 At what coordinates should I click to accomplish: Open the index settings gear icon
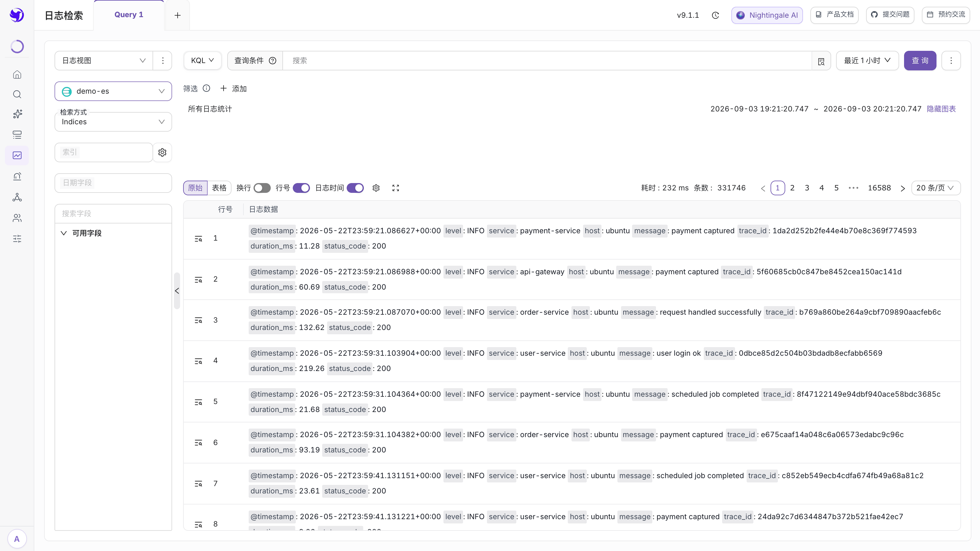point(162,152)
